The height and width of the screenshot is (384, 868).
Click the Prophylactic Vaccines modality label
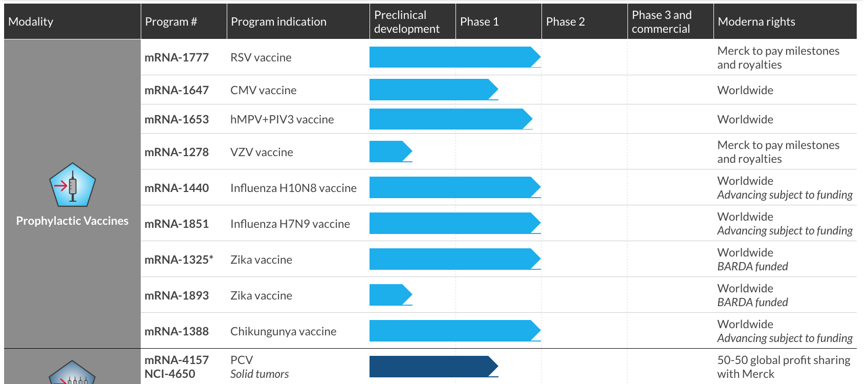[72, 221]
